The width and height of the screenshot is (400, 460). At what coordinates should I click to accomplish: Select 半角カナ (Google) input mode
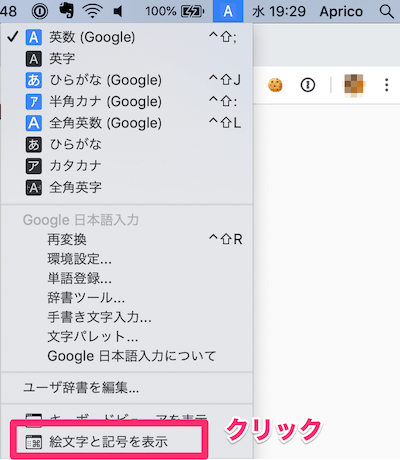tap(127, 102)
